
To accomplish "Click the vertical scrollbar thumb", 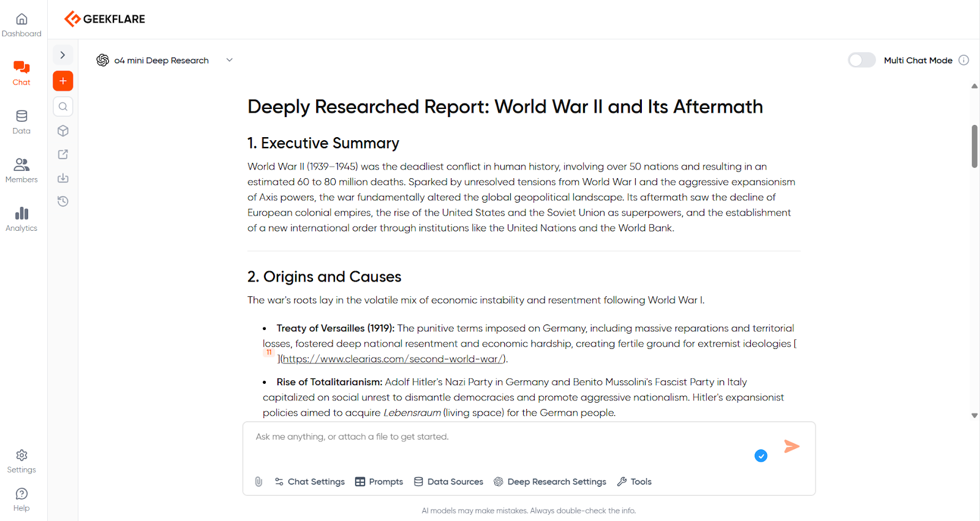I will click(x=974, y=146).
